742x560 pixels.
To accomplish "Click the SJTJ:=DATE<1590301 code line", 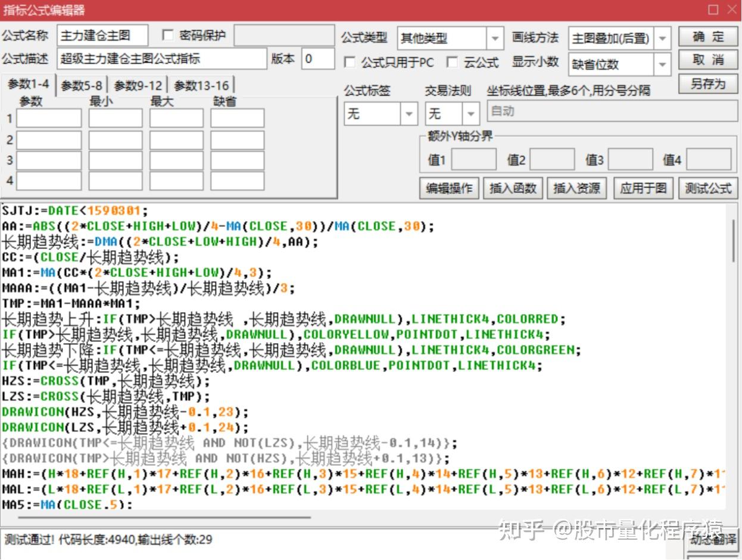I will tap(74, 210).
